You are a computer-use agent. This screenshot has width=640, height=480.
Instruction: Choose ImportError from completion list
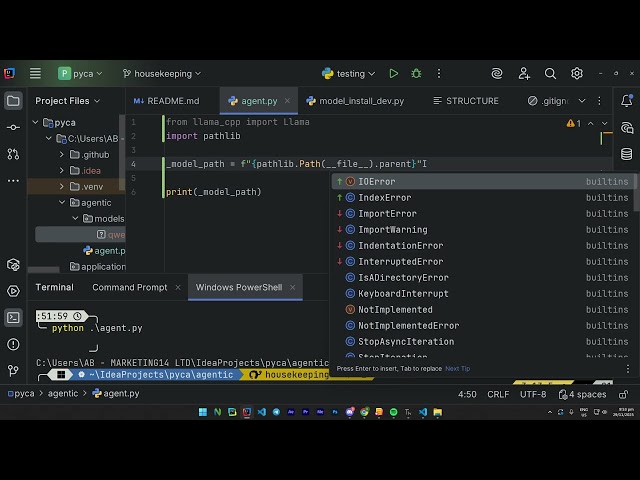pyautogui.click(x=482, y=213)
